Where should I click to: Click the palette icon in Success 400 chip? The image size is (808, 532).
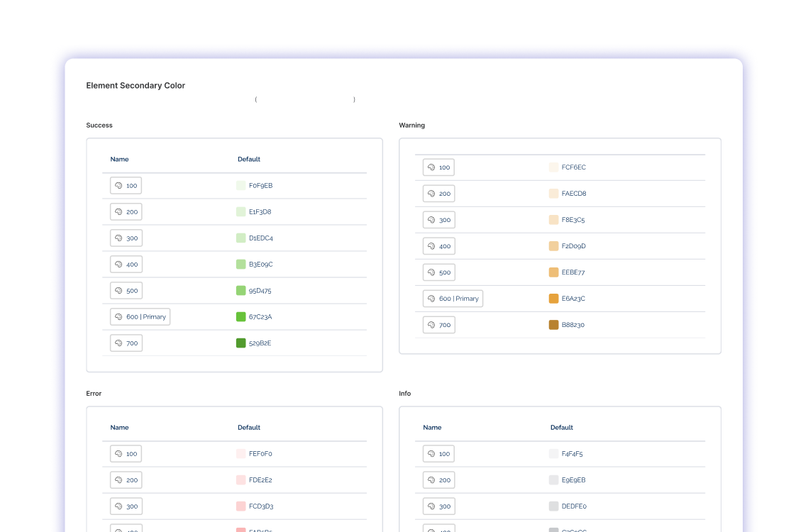pos(118,265)
